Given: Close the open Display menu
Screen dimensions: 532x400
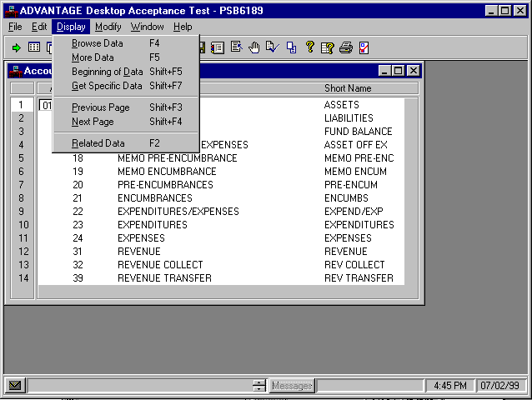Looking at the screenshot, I should click(71, 27).
